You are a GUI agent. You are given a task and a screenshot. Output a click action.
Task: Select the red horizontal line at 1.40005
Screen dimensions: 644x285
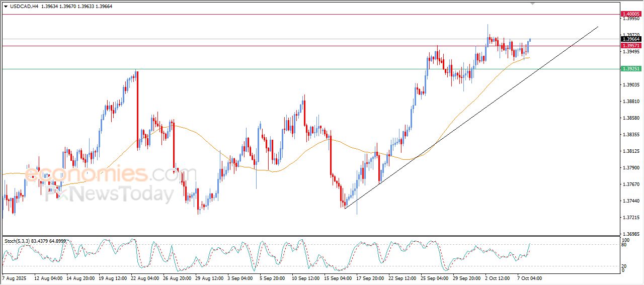[302, 15]
